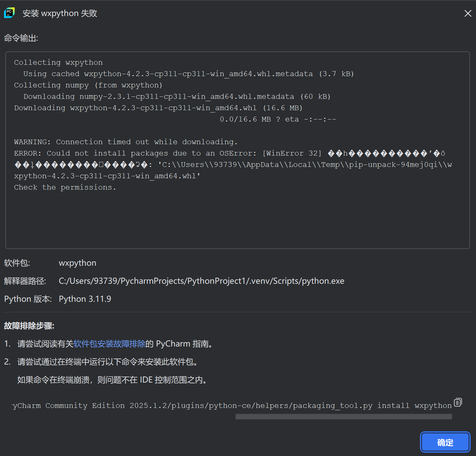This screenshot has width=476, height=456.
Task: Click the 'xpython-4.2.3-cp311-cp311-win_amd64.whl' path line
Action: tap(107, 176)
